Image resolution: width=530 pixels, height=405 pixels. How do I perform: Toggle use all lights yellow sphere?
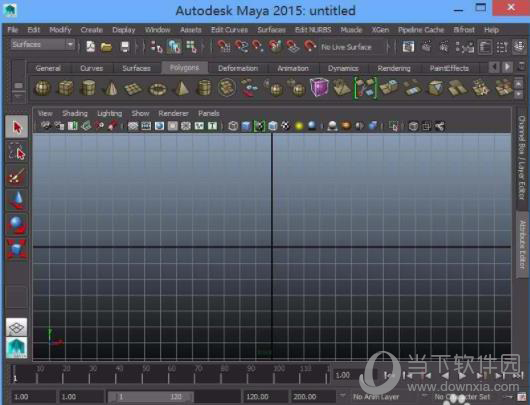pyautogui.click(x=299, y=126)
